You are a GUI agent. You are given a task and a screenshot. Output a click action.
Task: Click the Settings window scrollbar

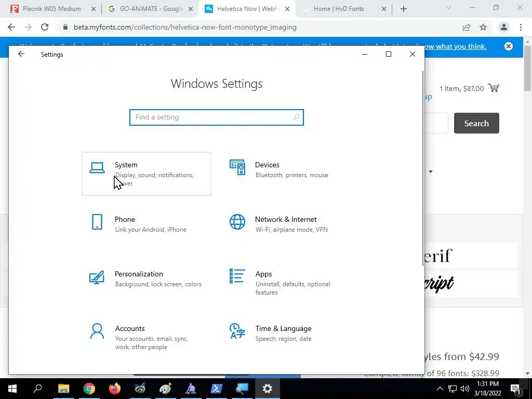point(423,168)
